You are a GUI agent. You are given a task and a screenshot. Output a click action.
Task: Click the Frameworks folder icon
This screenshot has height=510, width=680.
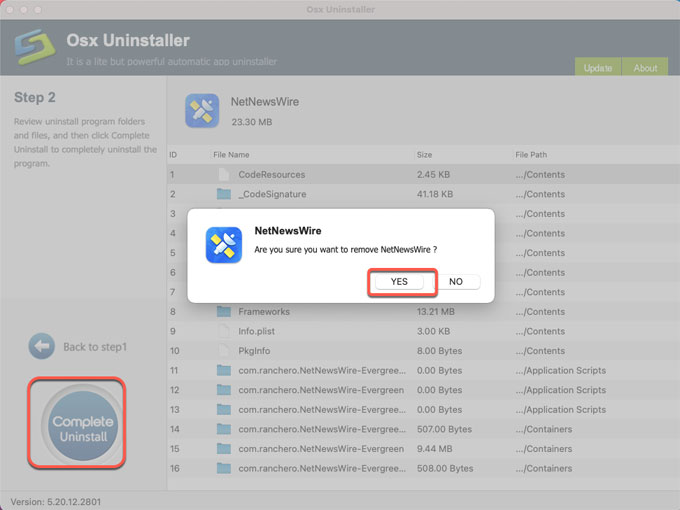224,311
